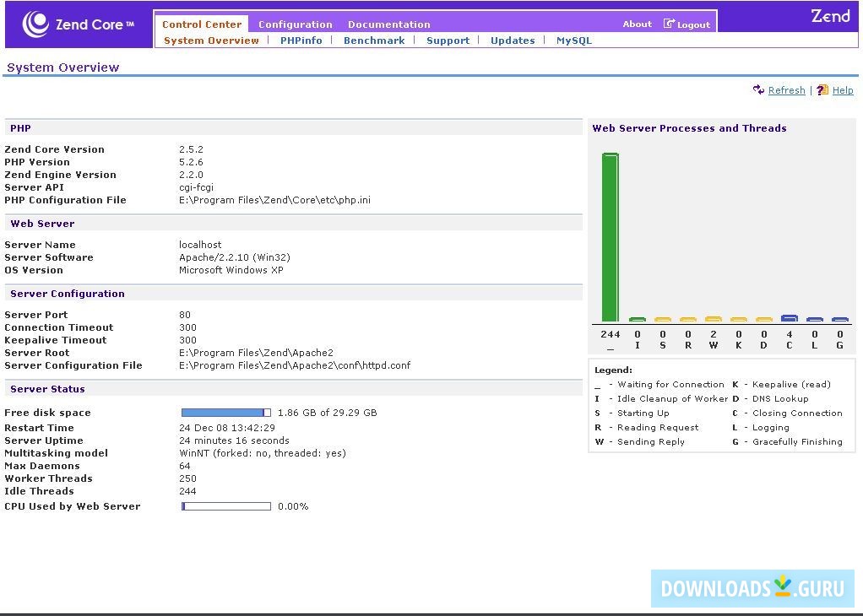The image size is (863, 616).
Task: Click the Server Root Apache2 path
Action: point(256,353)
